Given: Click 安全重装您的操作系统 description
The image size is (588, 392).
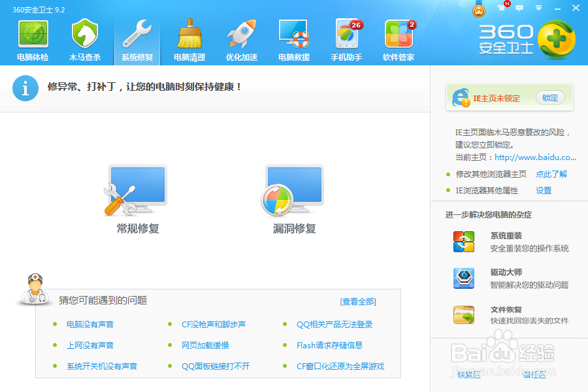Looking at the screenshot, I should coord(529,248).
